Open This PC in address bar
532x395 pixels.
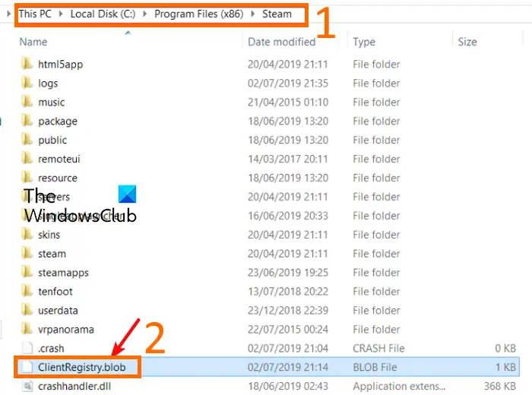[35, 14]
